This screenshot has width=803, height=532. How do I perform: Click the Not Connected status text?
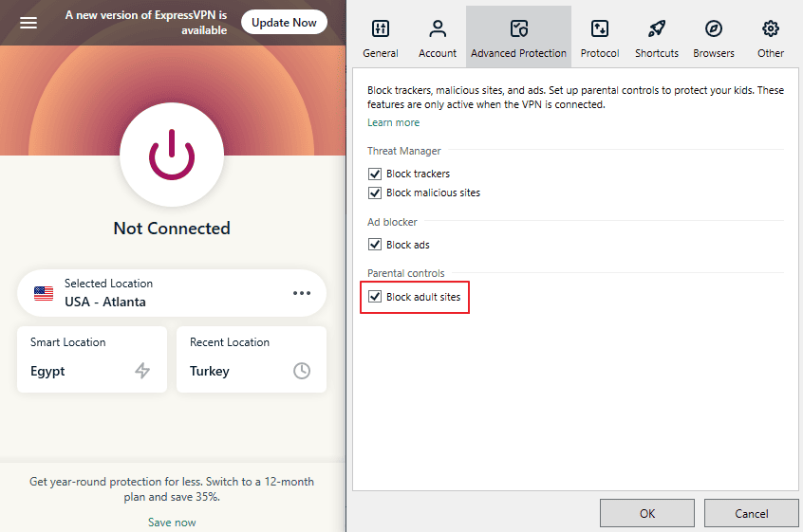[172, 229]
